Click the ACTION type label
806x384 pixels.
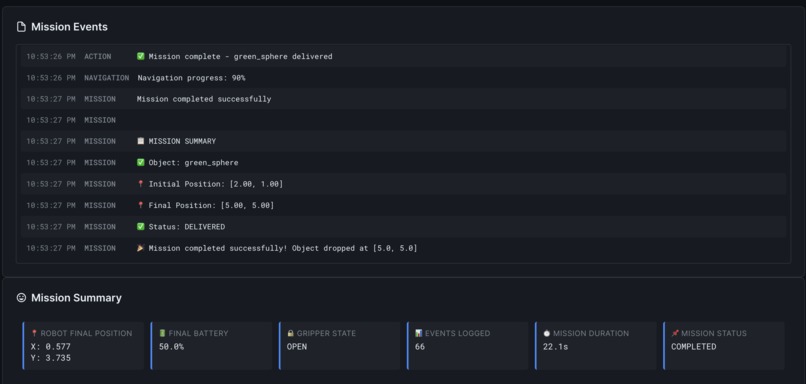pyautogui.click(x=98, y=57)
